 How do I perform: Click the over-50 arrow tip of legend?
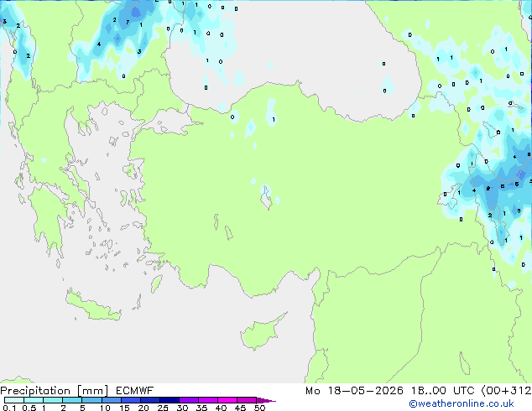tap(266, 400)
